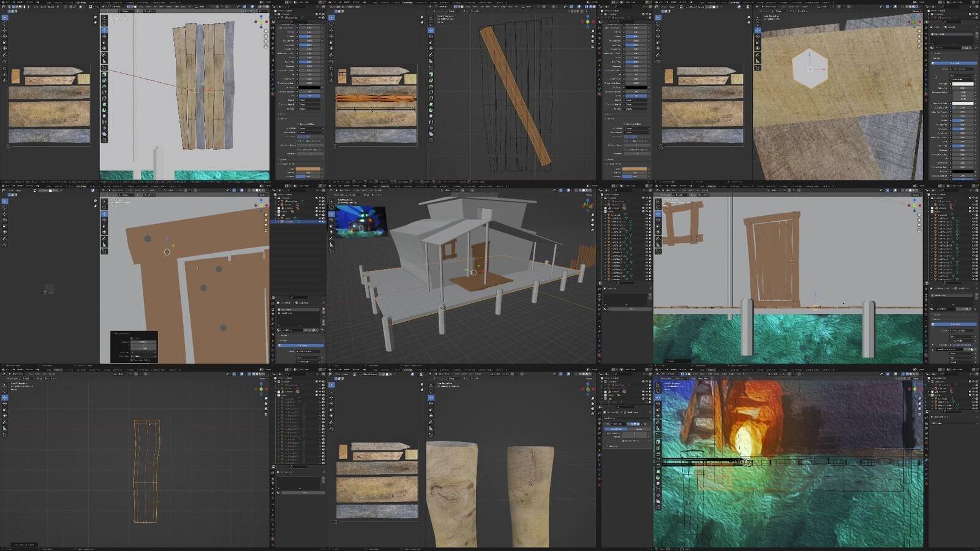Select the highlighted outliner row in the dotted-door screenshot
This screenshot has width=980, height=551.
click(x=298, y=221)
